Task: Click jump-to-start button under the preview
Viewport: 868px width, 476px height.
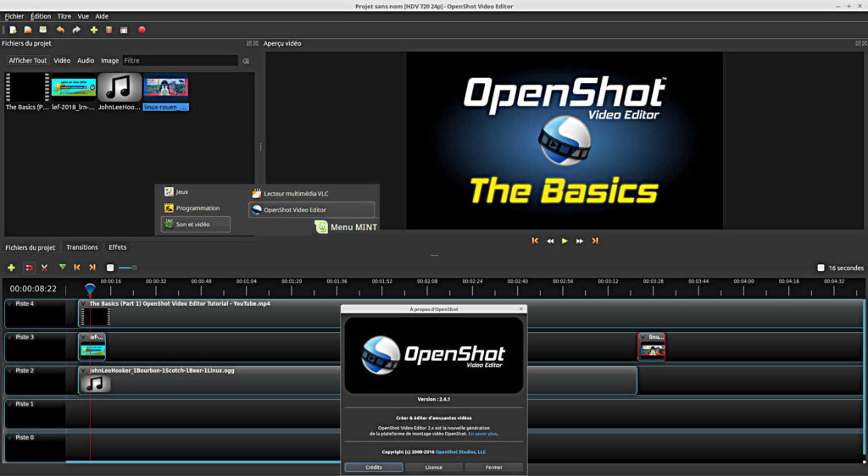Action: click(x=535, y=241)
